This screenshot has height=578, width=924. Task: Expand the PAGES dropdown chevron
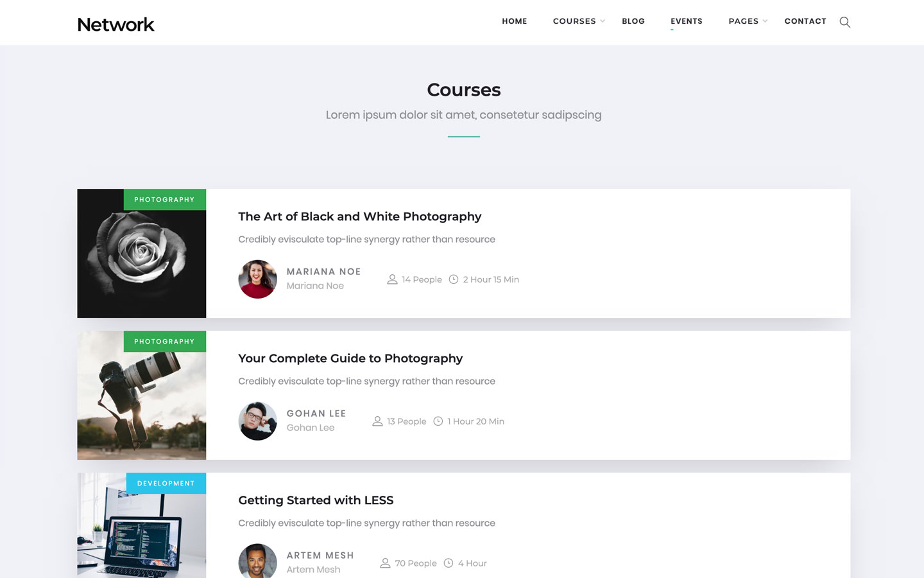764,21
